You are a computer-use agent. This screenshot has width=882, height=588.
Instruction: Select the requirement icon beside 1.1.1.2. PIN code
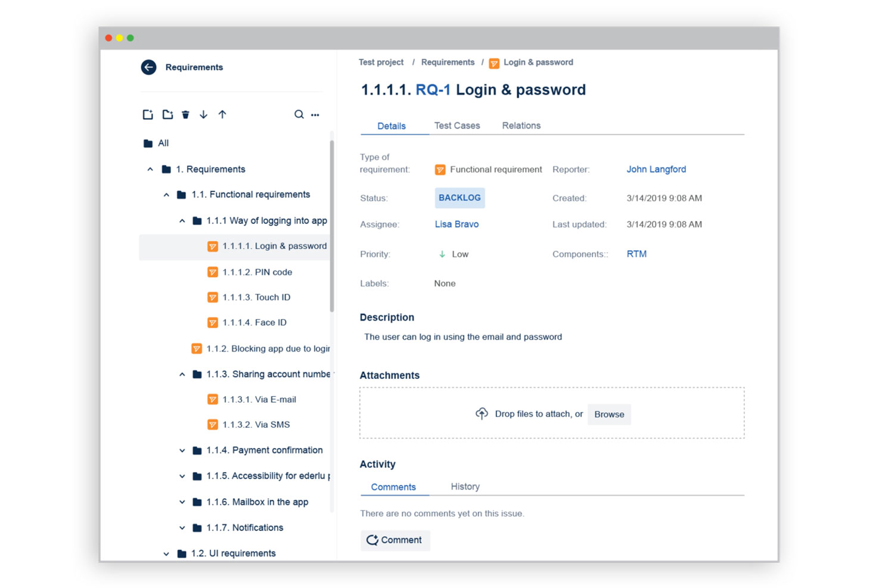[x=213, y=272]
